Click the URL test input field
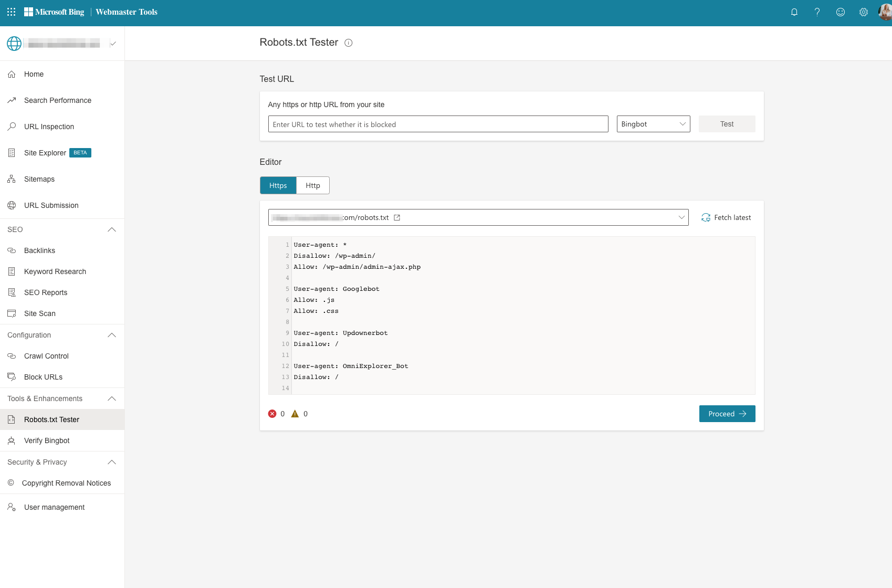Screen dimensions: 892x588 (x=438, y=124)
